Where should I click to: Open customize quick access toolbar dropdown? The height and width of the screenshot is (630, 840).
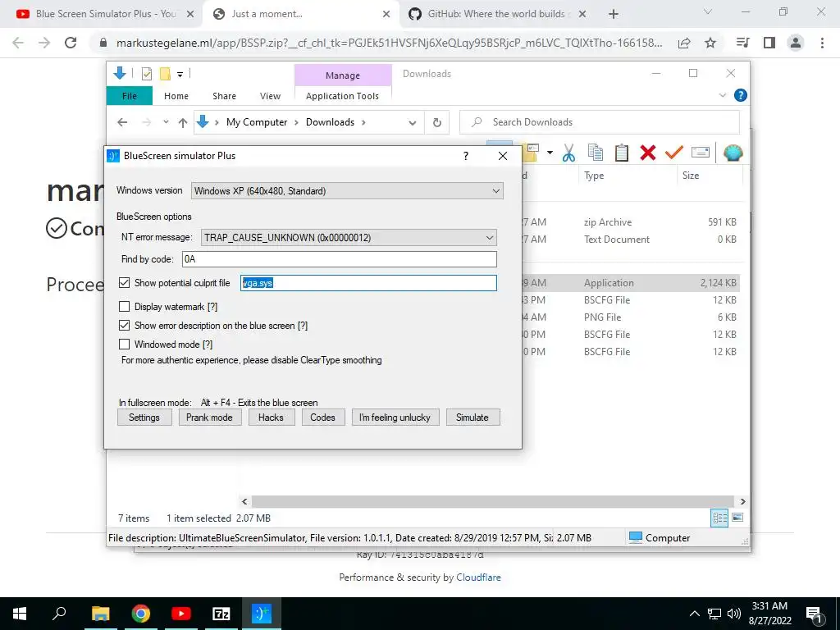pos(180,75)
